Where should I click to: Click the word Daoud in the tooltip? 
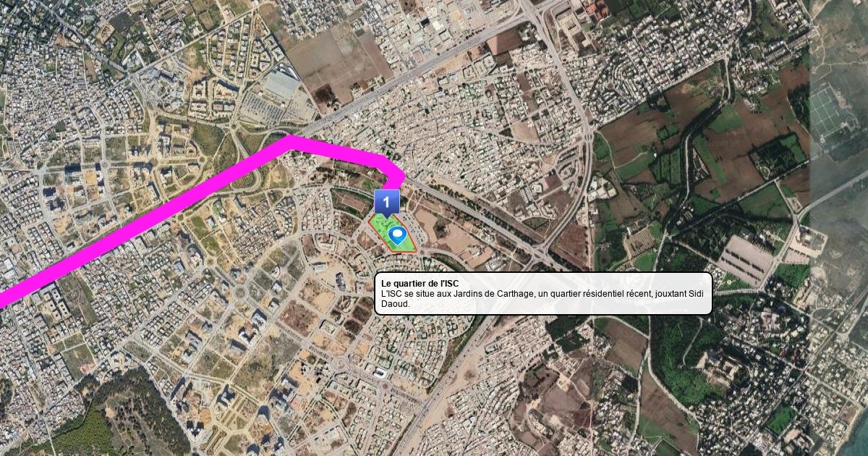396,303
